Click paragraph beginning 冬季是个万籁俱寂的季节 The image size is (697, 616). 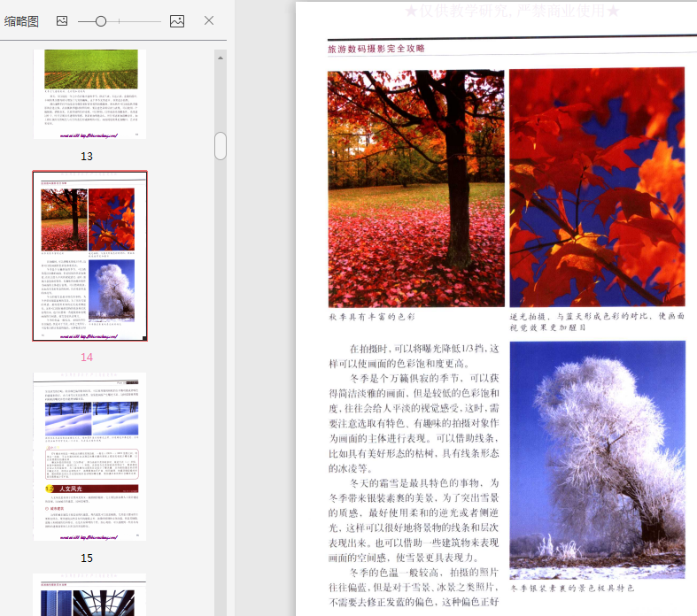(414, 423)
